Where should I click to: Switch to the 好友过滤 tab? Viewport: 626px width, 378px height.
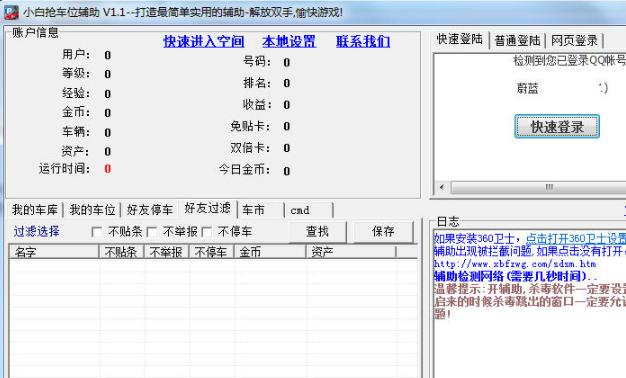coord(208,208)
